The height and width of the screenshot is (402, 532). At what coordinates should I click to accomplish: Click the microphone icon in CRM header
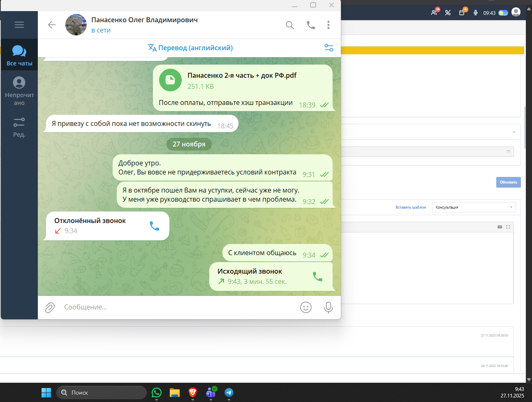tap(475, 13)
